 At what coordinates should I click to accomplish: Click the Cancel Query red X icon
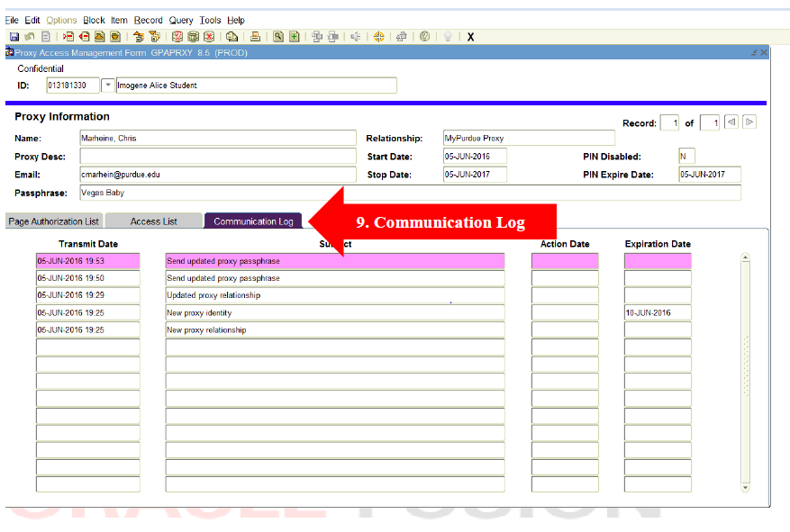click(209, 37)
